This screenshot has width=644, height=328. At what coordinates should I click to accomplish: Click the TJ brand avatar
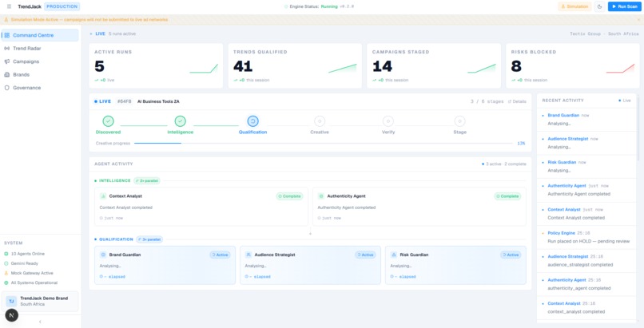11,302
